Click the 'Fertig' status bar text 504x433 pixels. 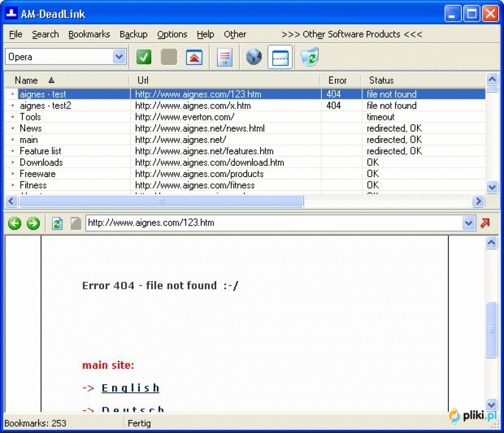tap(139, 424)
